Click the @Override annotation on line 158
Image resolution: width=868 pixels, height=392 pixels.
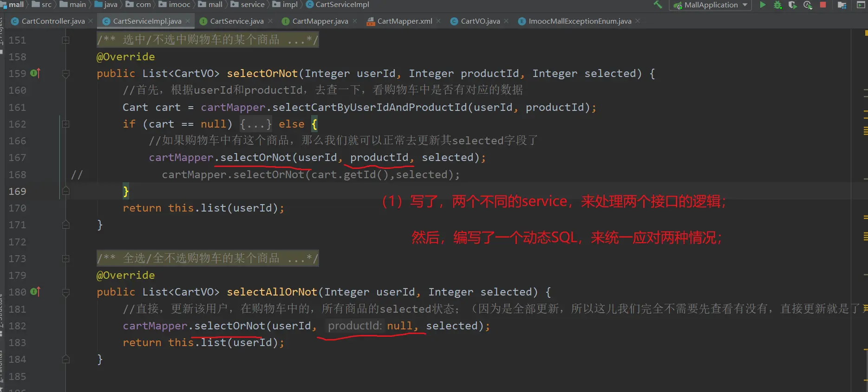tap(126, 57)
